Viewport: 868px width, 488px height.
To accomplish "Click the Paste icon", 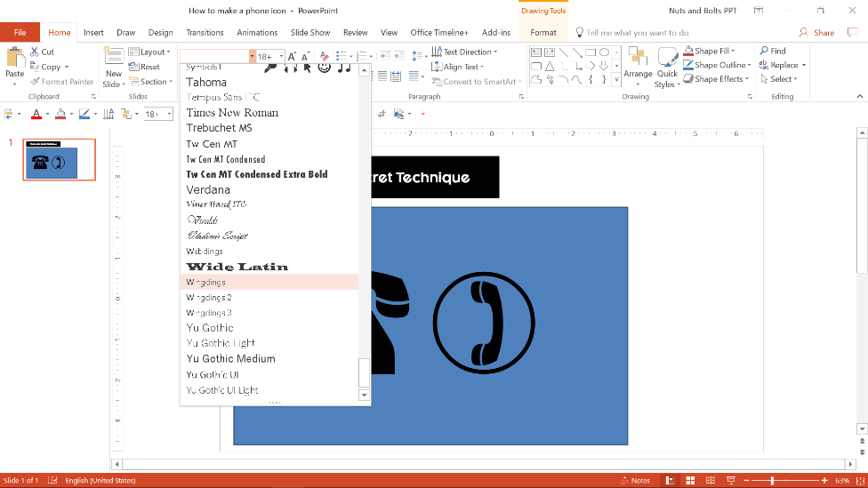I will [x=15, y=58].
